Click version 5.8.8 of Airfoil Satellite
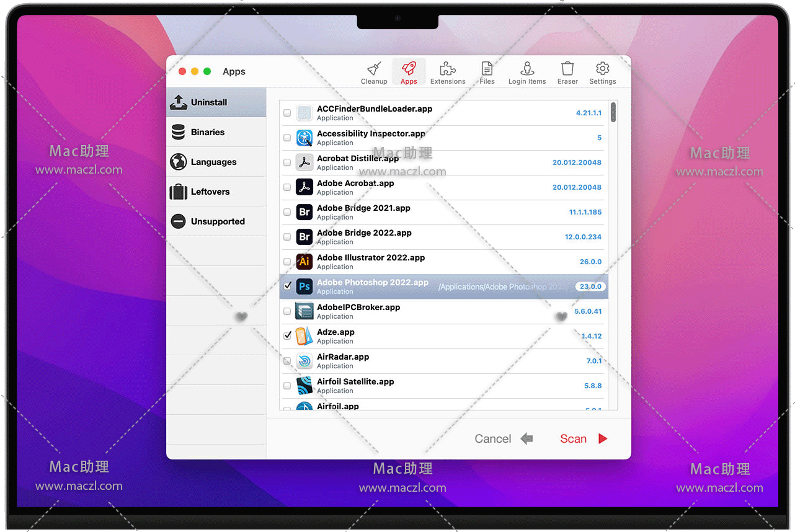 pyautogui.click(x=593, y=386)
